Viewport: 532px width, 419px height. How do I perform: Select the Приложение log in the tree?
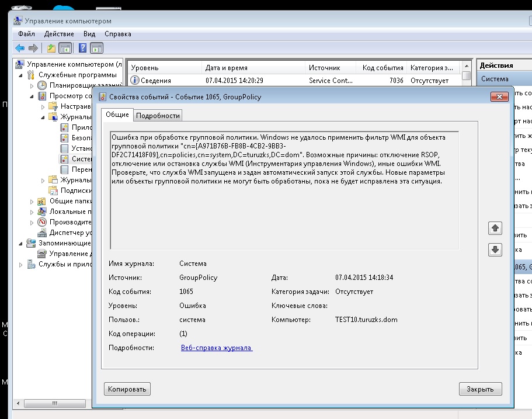(82, 127)
